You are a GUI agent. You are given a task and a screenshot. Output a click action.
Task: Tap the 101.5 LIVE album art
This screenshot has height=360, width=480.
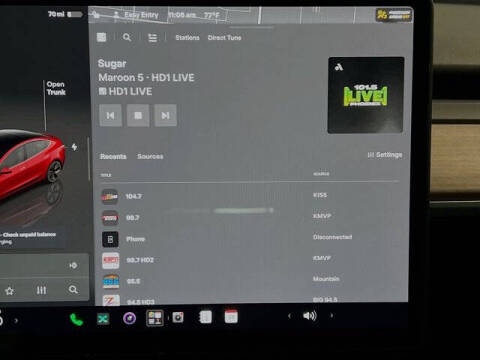point(366,95)
